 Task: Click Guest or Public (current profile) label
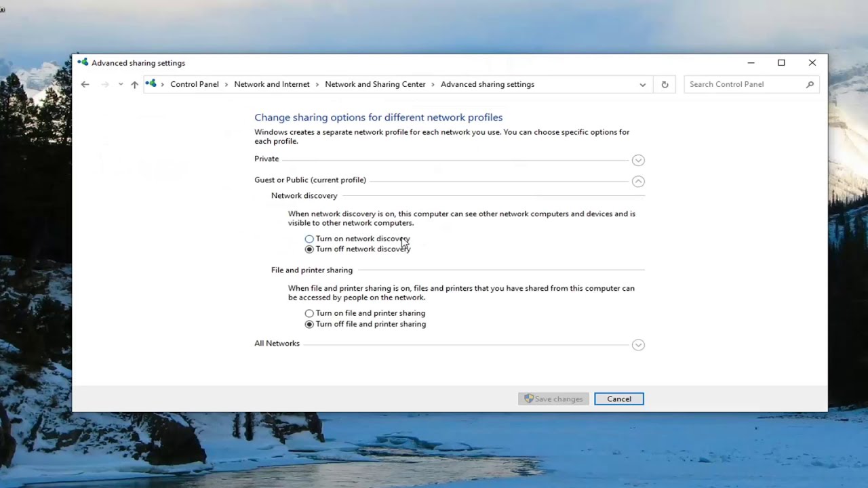pos(310,180)
